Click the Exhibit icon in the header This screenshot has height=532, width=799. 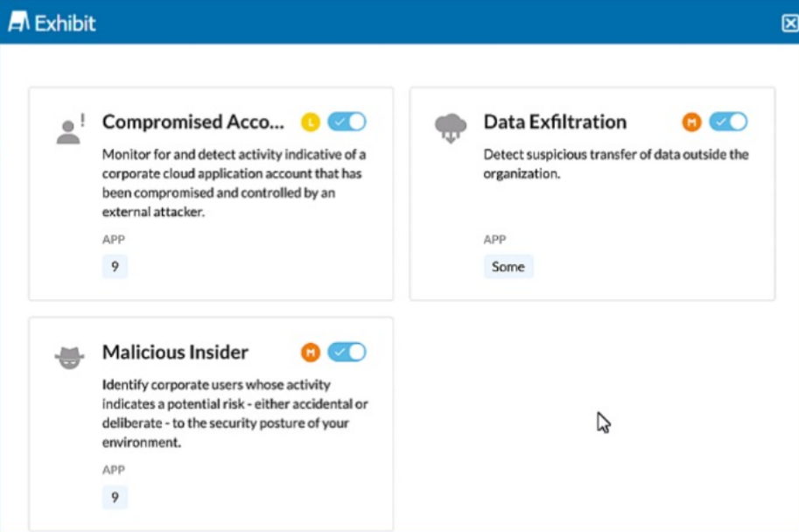coord(18,23)
